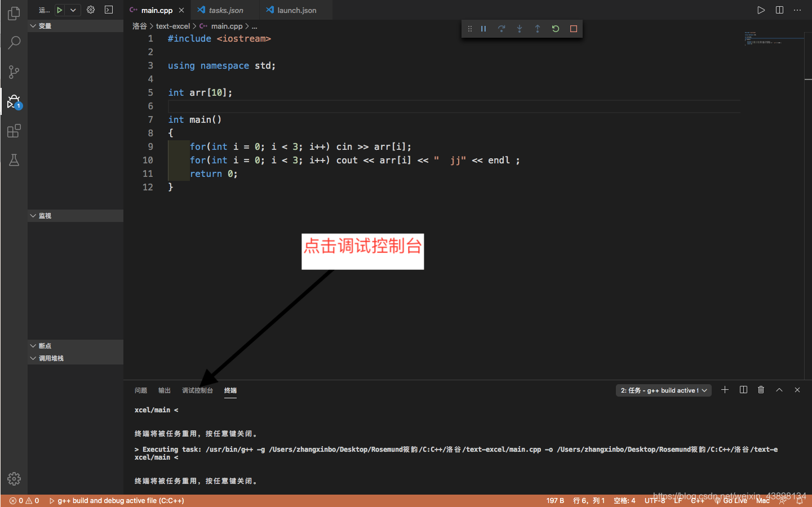Stop the debug session

point(574,29)
